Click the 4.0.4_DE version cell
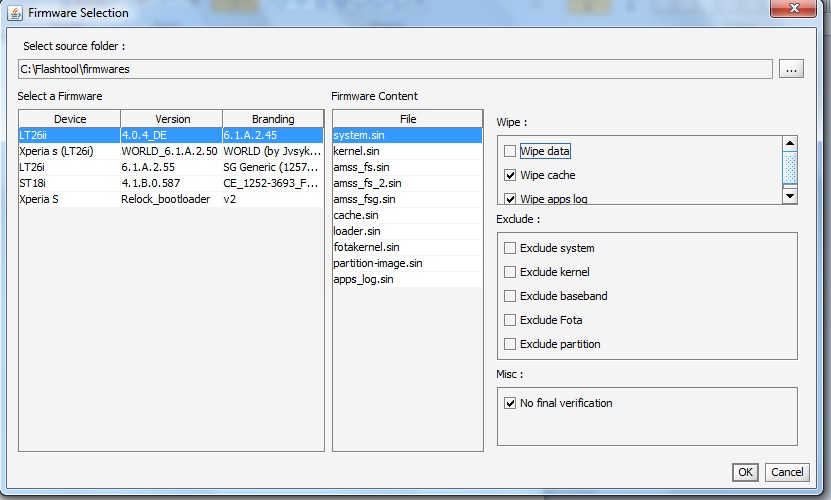The height and width of the screenshot is (500, 831). pyautogui.click(x=171, y=135)
